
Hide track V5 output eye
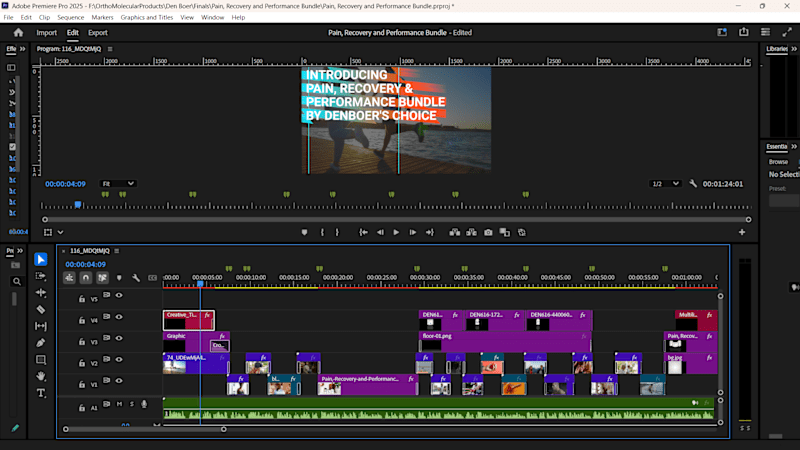tap(119, 295)
